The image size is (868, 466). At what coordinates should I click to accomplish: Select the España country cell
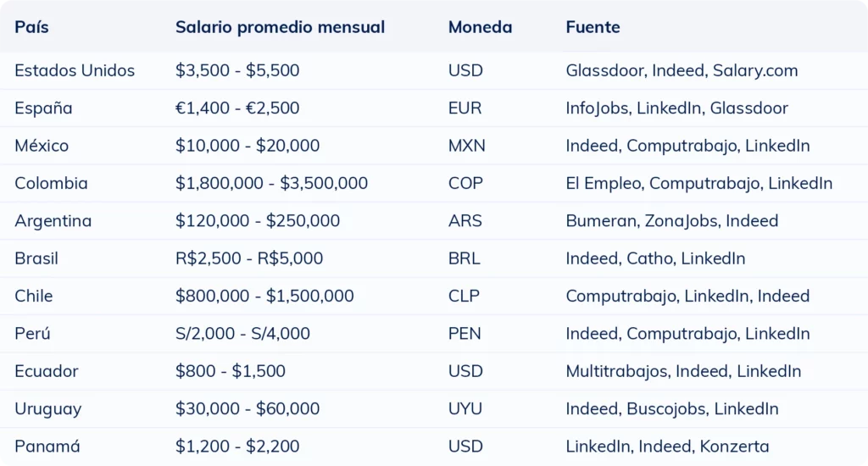(43, 108)
